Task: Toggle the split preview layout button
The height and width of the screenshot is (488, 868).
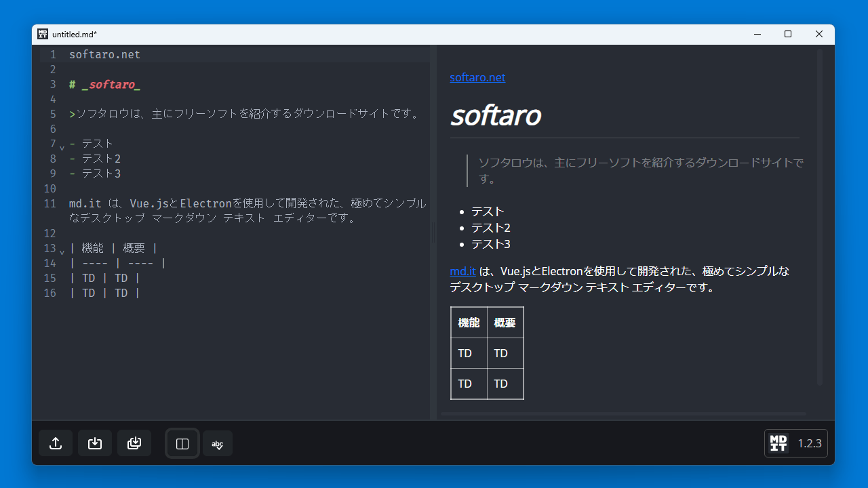Action: click(x=182, y=443)
